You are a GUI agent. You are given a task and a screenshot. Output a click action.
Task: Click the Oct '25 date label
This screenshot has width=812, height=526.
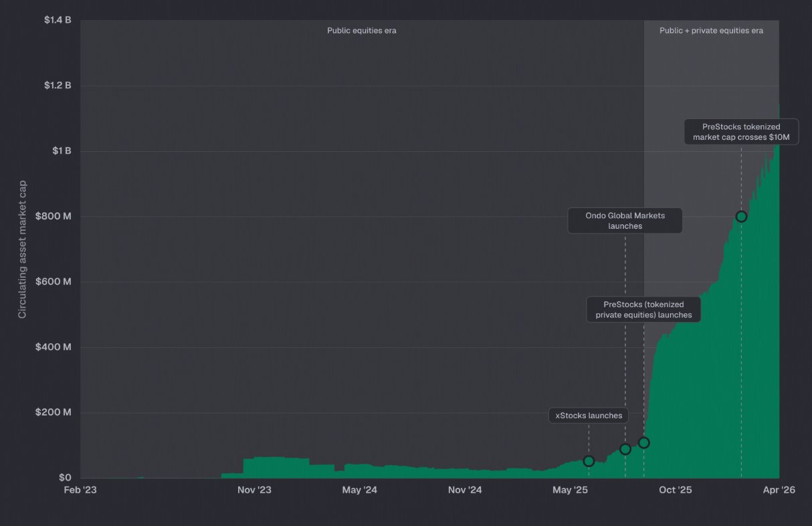(x=676, y=491)
